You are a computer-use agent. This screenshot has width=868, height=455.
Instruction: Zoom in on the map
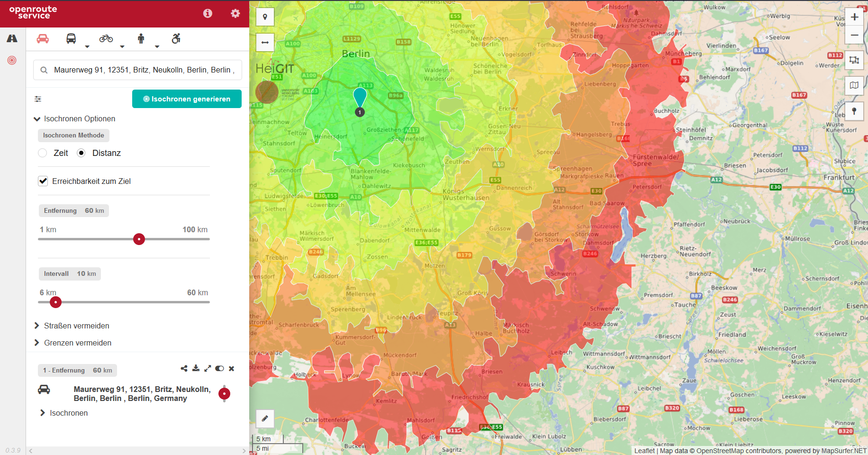click(854, 17)
